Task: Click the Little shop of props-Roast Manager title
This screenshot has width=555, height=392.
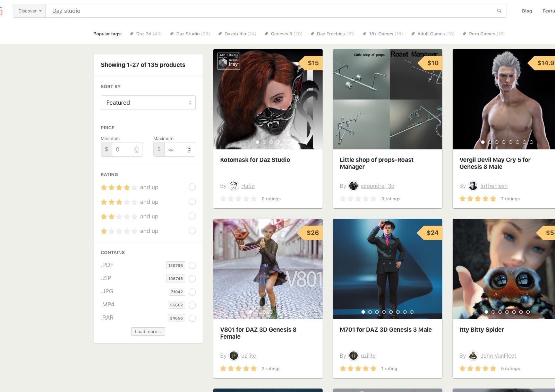Action: (377, 163)
